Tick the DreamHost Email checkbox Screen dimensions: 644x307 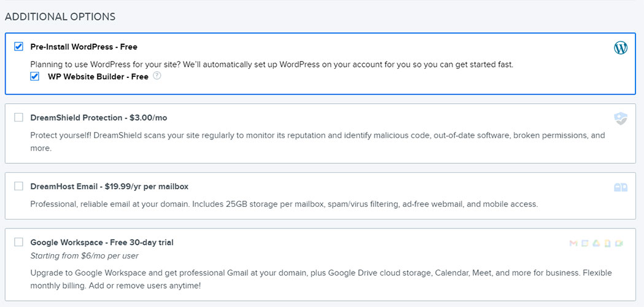[x=18, y=186]
